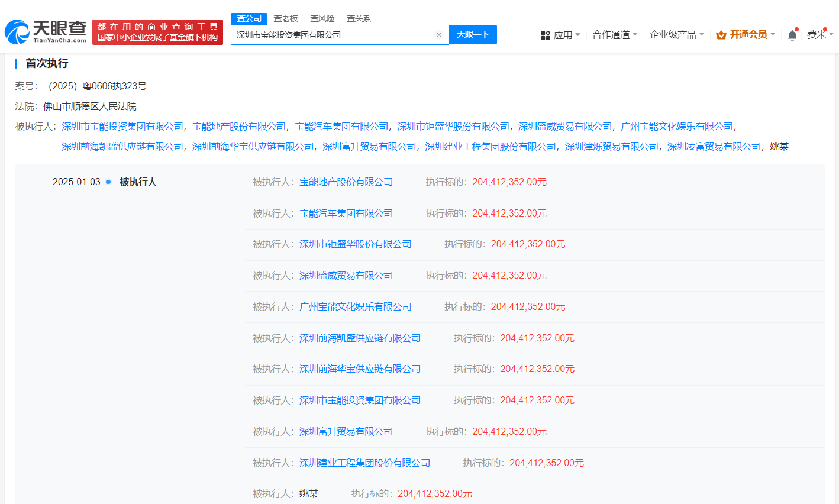The image size is (839, 504).
Task: Open 宝能地产股份有限公司 in the header list
Action: [x=239, y=126]
